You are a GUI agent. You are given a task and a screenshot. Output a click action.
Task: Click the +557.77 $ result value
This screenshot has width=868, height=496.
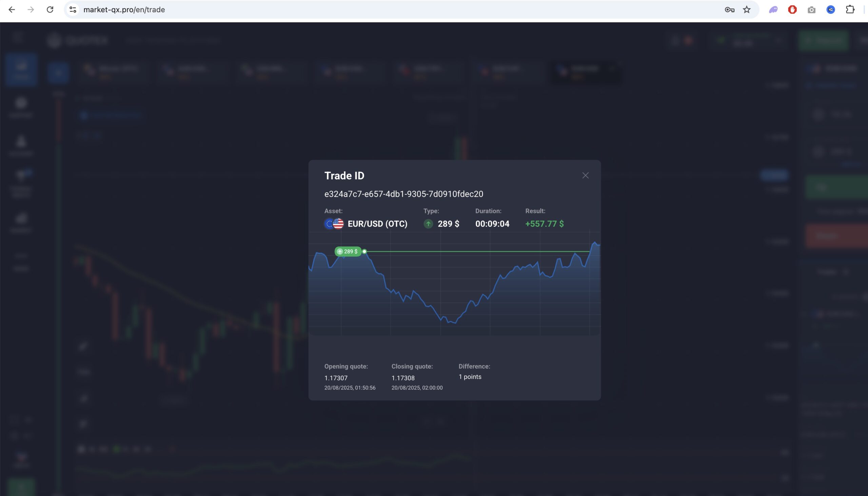(x=544, y=224)
